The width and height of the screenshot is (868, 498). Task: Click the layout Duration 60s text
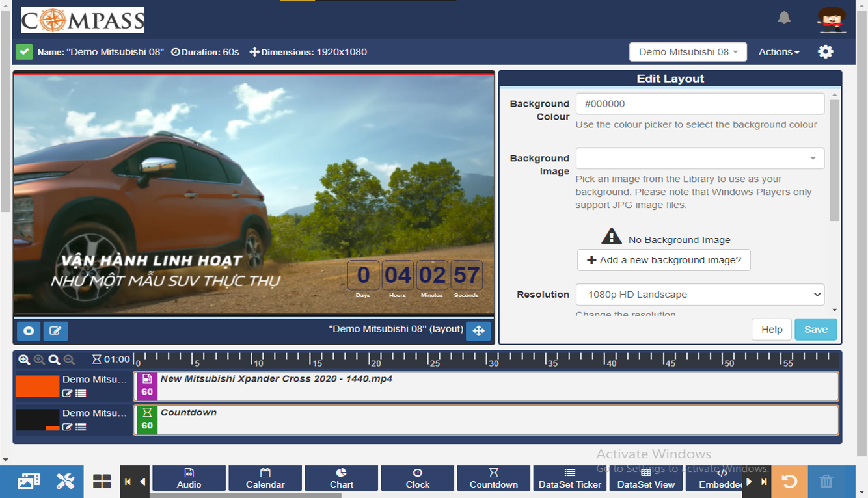pyautogui.click(x=205, y=52)
